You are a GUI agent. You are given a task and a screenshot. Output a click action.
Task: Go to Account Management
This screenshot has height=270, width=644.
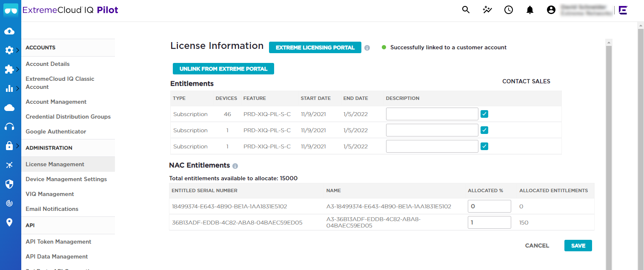56,102
